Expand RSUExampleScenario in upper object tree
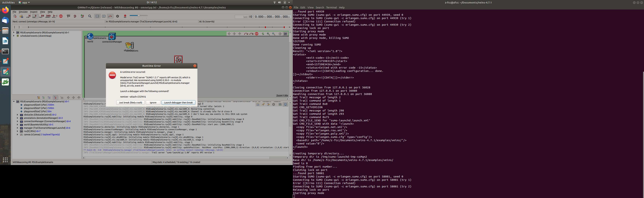The height and width of the screenshot is (198, 644). (14, 33)
